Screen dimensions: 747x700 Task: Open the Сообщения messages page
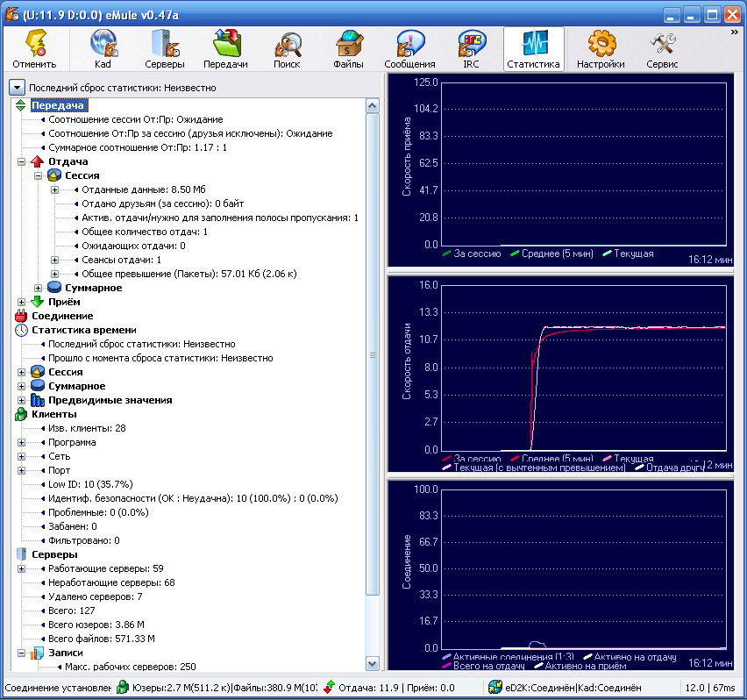(x=409, y=49)
